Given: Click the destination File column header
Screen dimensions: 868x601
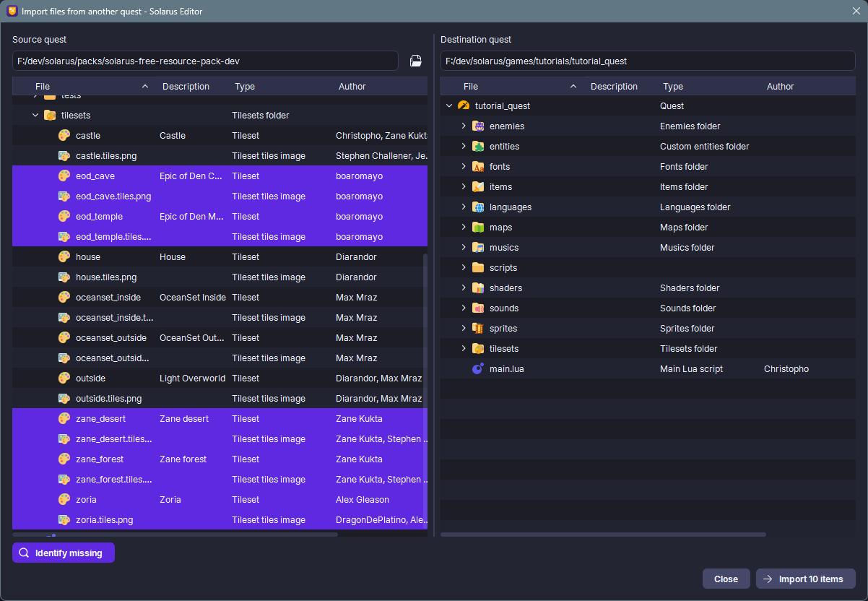Looking at the screenshot, I should (x=511, y=86).
